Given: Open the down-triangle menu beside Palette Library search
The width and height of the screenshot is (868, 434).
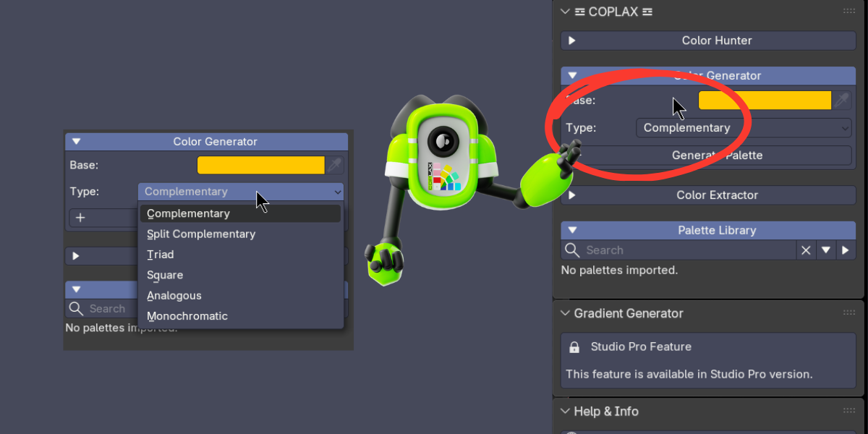Looking at the screenshot, I should pos(825,250).
